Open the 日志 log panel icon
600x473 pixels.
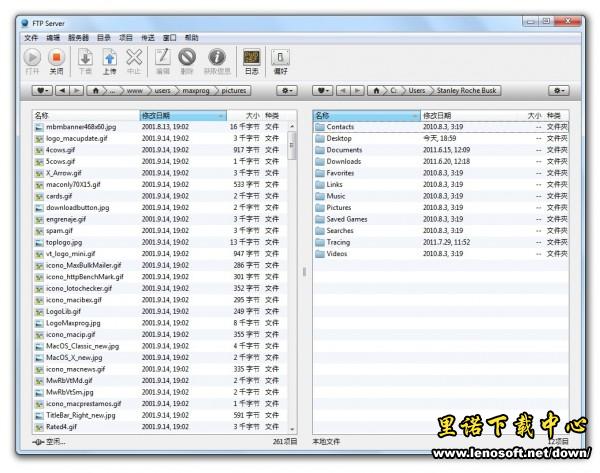[x=252, y=57]
